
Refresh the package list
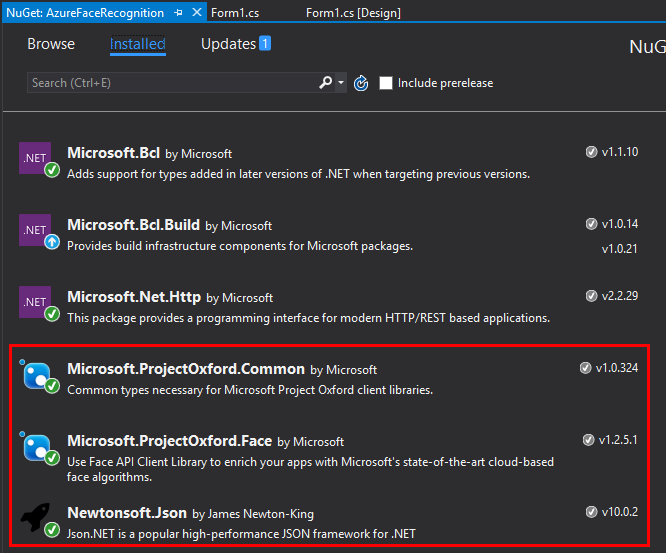361,83
